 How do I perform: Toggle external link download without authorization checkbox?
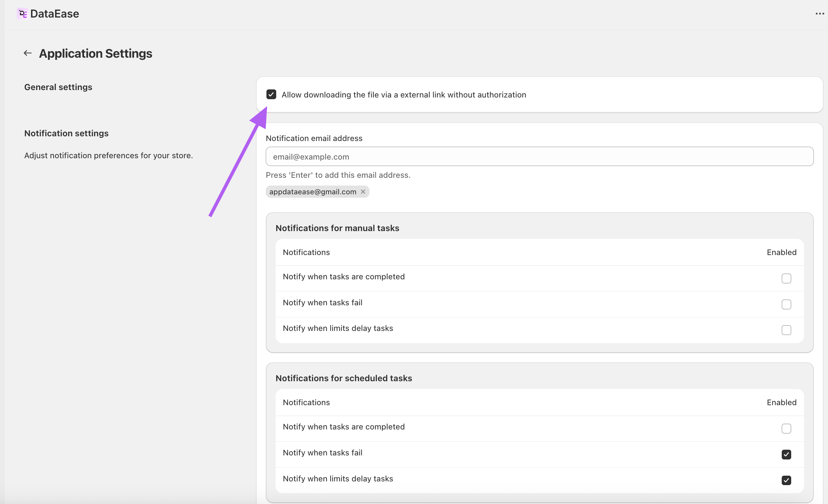click(x=271, y=94)
